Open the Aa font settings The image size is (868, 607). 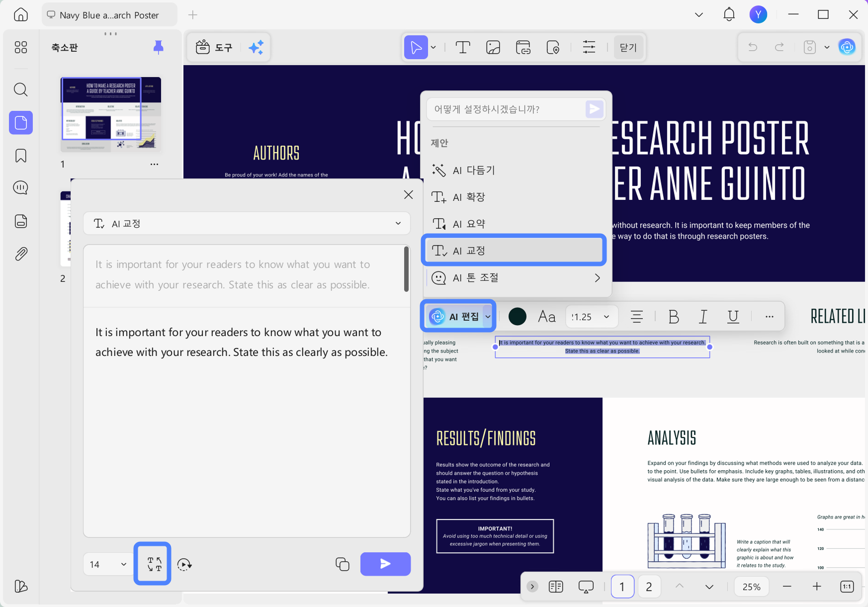pos(546,316)
